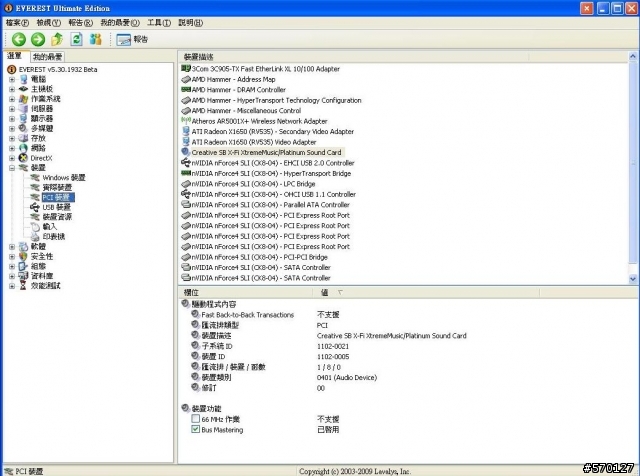Click the nForce4 OHCI USB 1.1 Controller icon
Screen dimensions: 640x476
[186, 194]
